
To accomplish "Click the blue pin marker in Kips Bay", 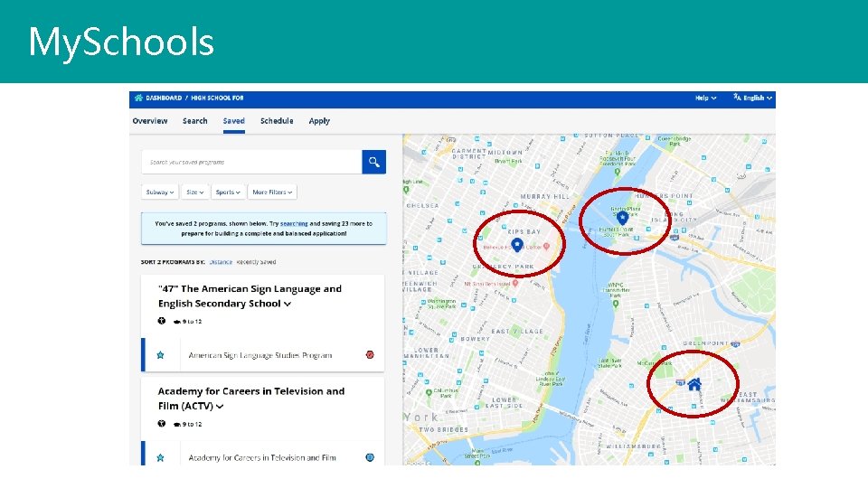I will pos(517,245).
